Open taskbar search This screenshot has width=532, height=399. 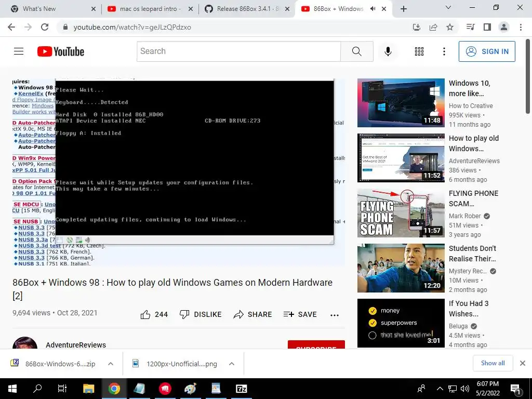pyautogui.click(x=37, y=389)
